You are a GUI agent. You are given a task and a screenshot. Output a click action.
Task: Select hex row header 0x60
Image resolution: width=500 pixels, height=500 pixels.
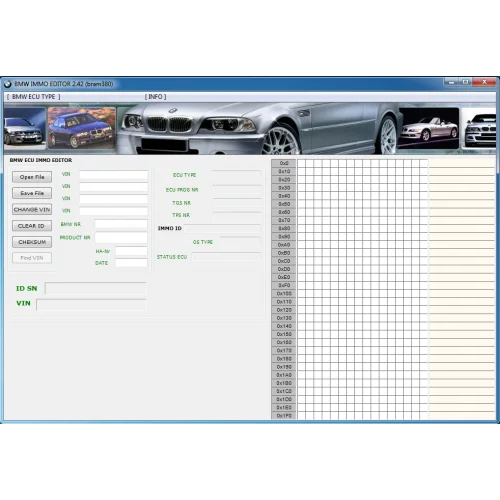pos(284,212)
